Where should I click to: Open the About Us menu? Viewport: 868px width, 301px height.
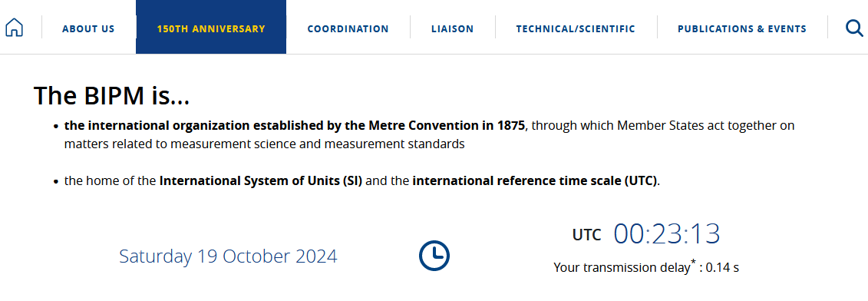pyautogui.click(x=88, y=29)
